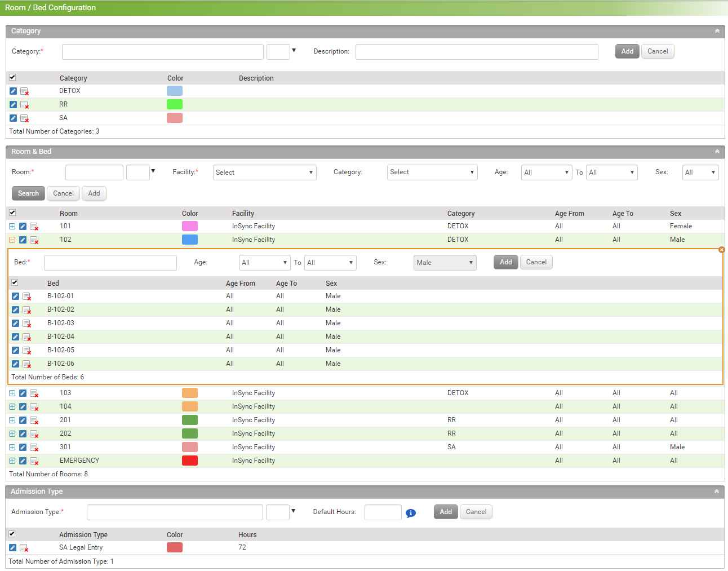Toggle the select-all checkbox in Category table
The height and width of the screenshot is (571, 728).
(x=12, y=77)
